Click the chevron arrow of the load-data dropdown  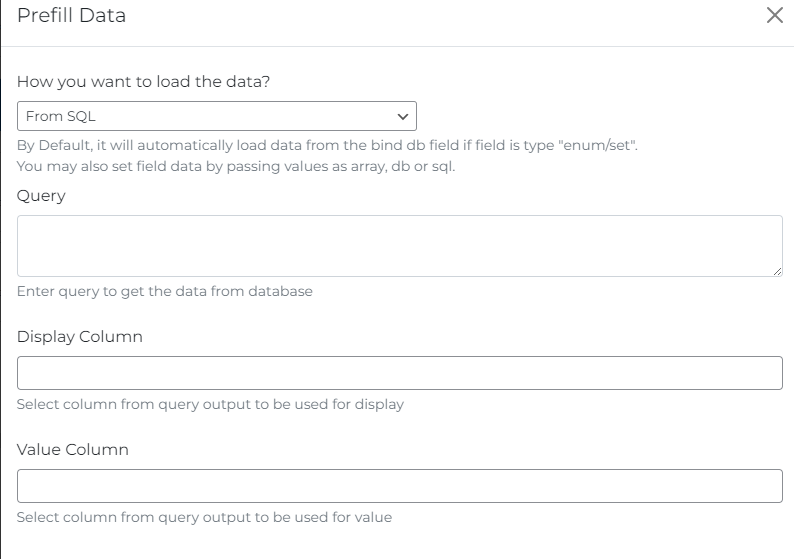coord(403,116)
